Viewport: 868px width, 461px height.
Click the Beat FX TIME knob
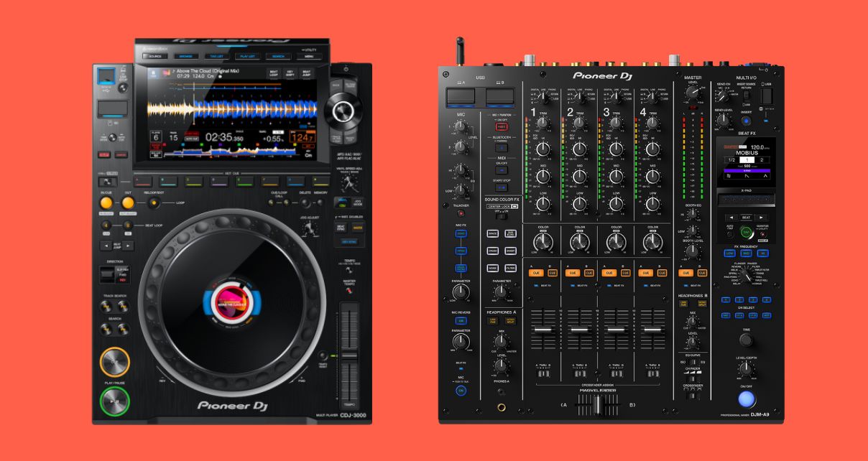point(747,340)
